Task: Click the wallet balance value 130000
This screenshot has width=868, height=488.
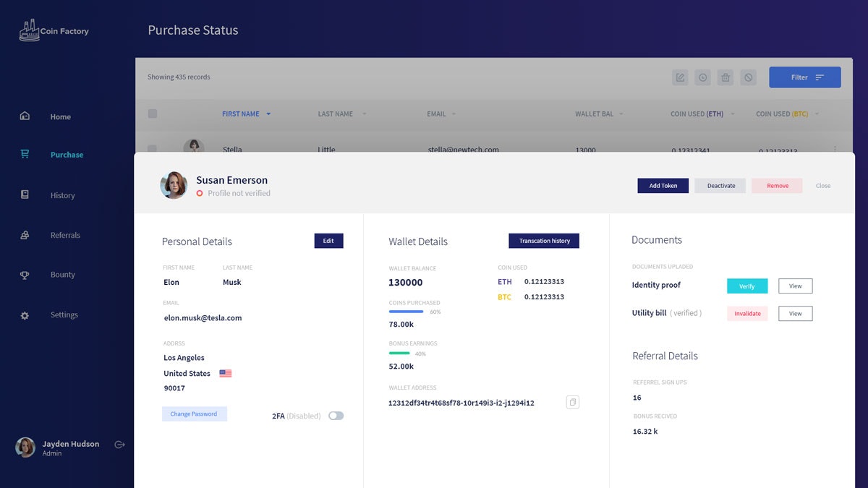Action: click(x=405, y=283)
